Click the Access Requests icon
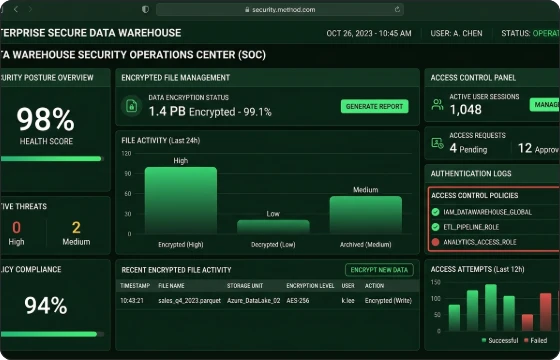 (x=438, y=144)
